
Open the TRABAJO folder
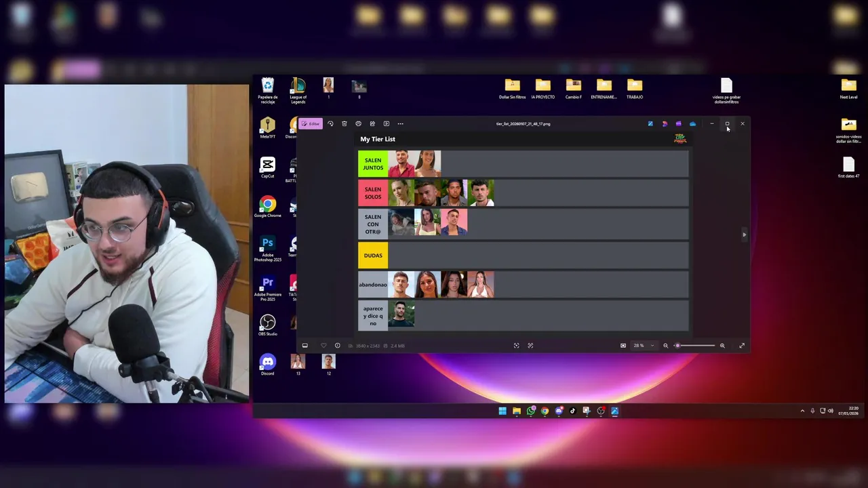tap(635, 89)
